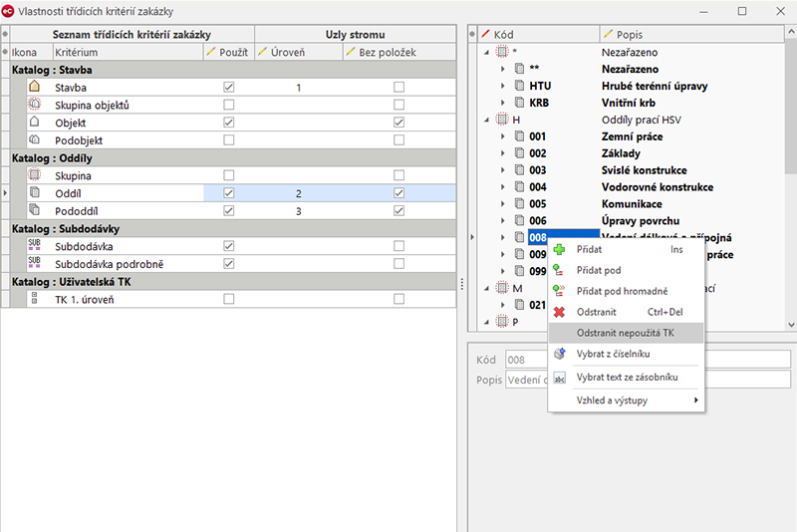Check Použít for Skupina objektů
Viewport: 797px width, 532px height.
point(229,105)
